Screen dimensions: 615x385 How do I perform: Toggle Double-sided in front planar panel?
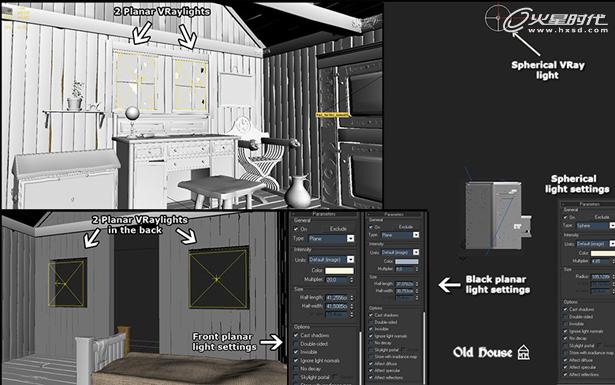pyautogui.click(x=296, y=344)
